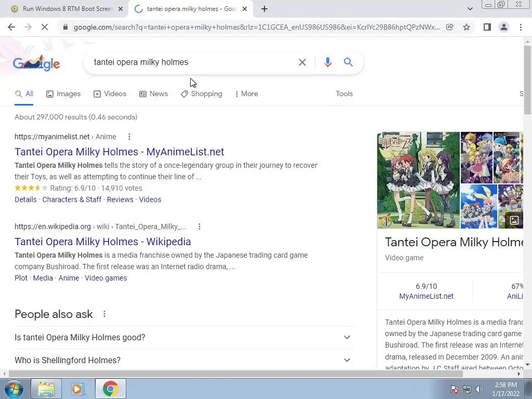The image size is (532, 399).
Task: Open the Video games sitelink
Action: [106, 278]
